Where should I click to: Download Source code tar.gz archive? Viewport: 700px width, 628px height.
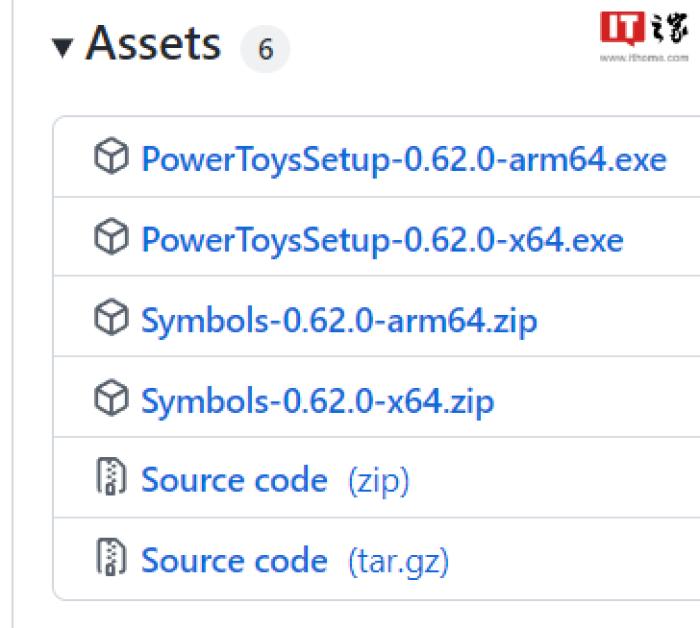click(295, 561)
